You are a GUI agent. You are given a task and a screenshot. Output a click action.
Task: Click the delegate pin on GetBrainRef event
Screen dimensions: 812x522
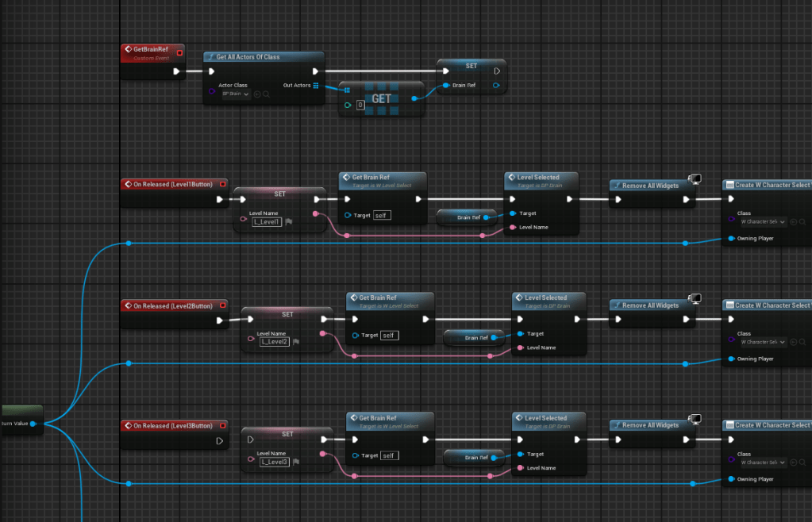click(179, 53)
